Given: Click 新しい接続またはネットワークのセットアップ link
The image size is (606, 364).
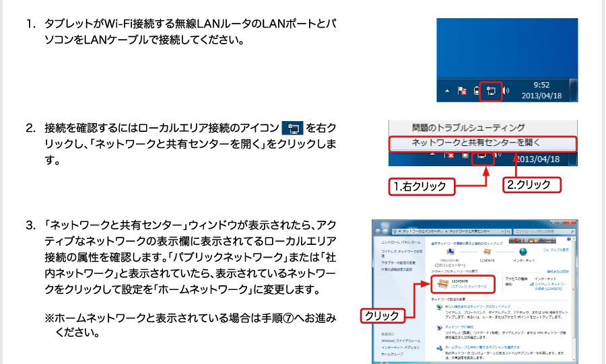Looking at the screenshot, I should click(477, 307).
